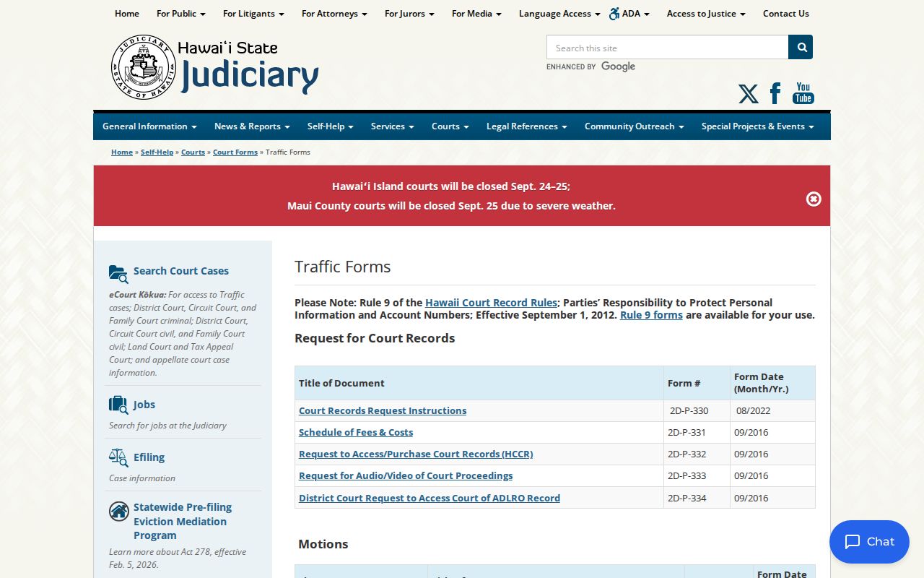
Task: Open the Community Outreach menu
Action: [x=635, y=126]
